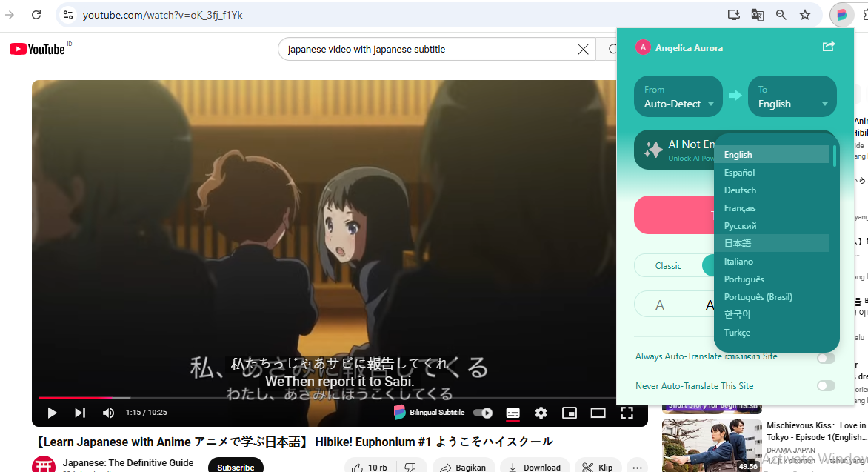This screenshot has width=868, height=472.
Task: Clear the search box with the X
Action: 583,49
